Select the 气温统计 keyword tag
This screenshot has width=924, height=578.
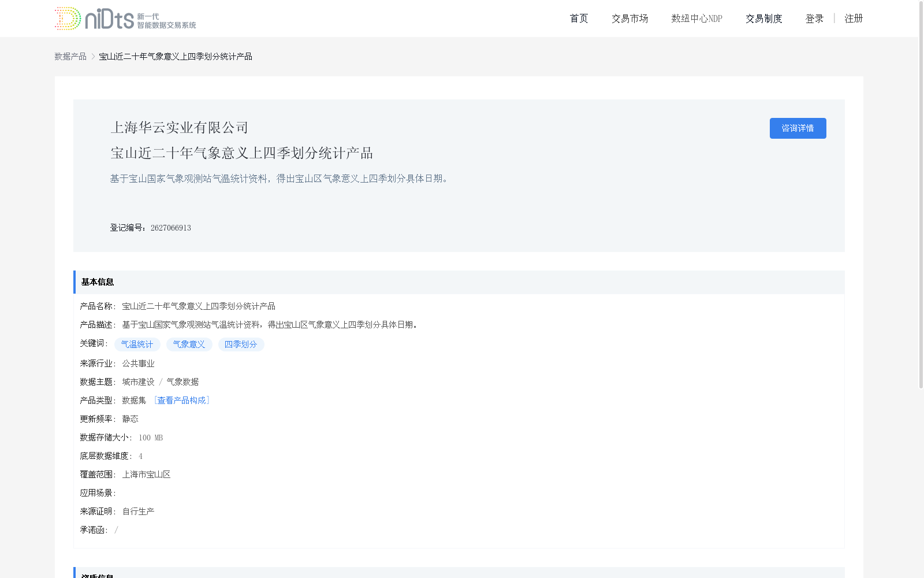[x=137, y=344]
